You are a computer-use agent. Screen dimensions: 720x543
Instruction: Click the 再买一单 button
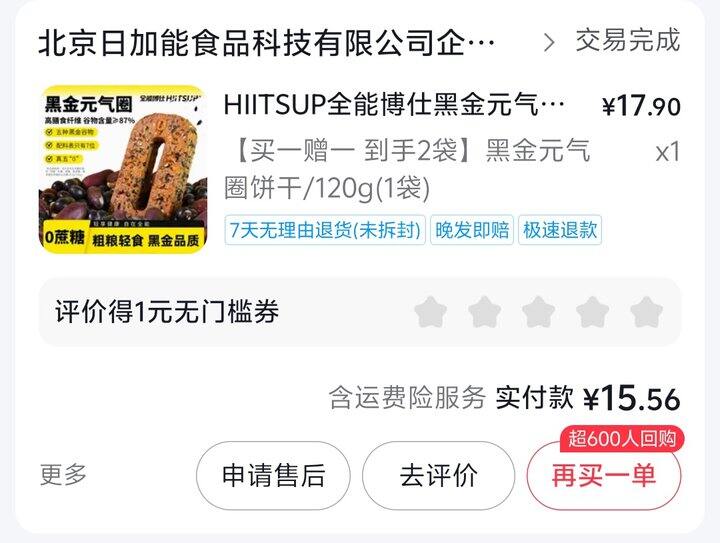coord(603,476)
